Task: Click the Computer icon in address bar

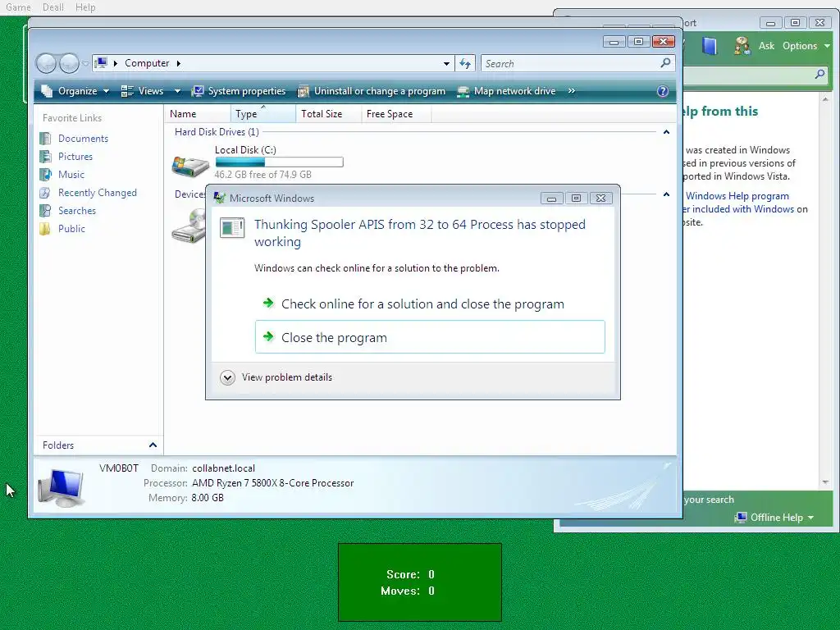Action: pyautogui.click(x=101, y=63)
